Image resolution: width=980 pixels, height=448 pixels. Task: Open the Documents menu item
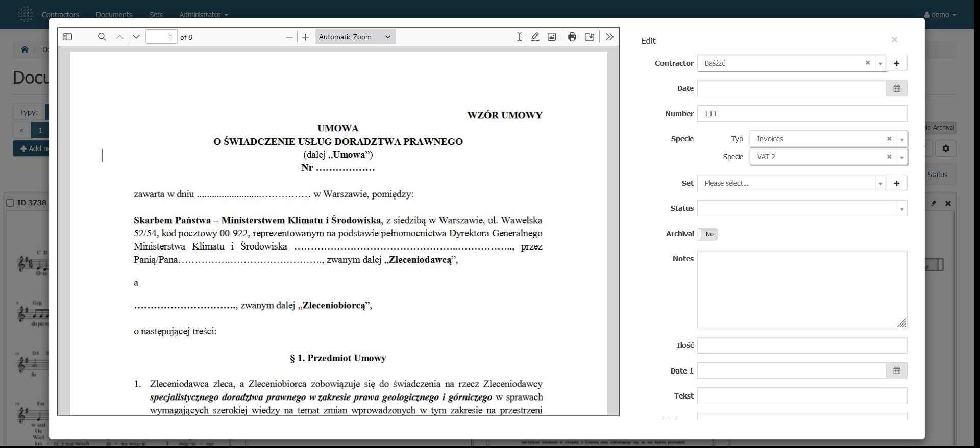pyautogui.click(x=114, y=15)
